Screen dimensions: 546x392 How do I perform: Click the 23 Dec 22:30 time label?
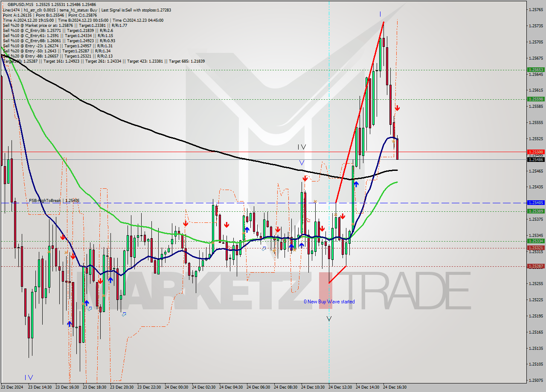149,387
